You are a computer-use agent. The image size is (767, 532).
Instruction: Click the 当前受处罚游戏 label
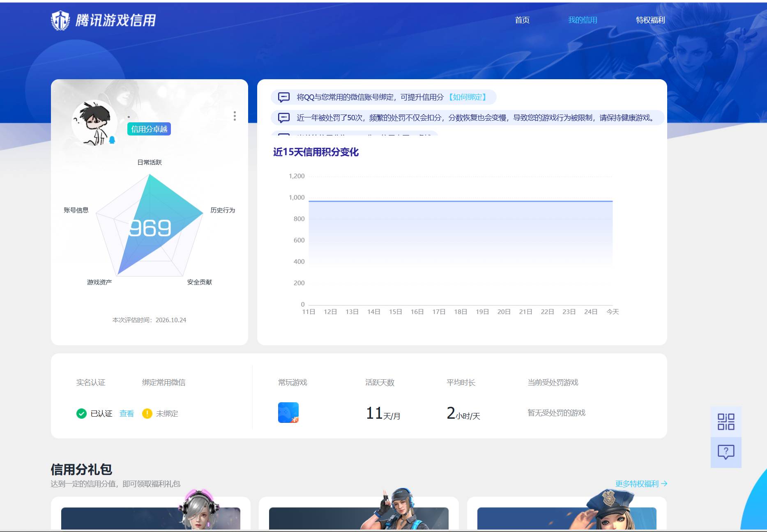(x=553, y=383)
